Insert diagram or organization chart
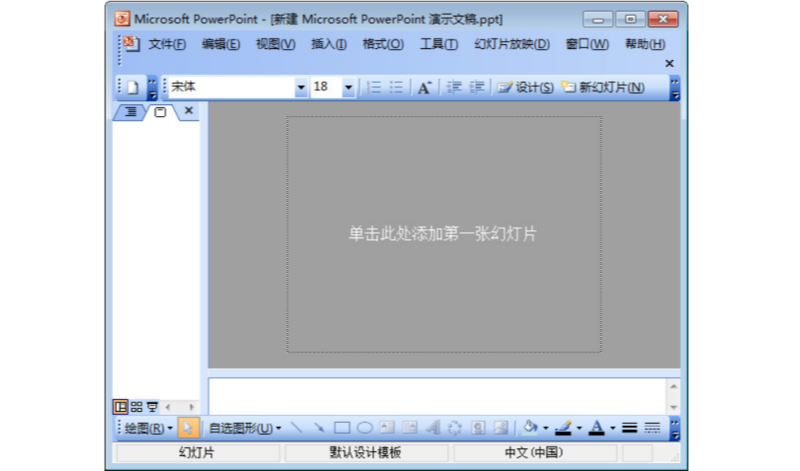The height and width of the screenshot is (471, 800). (455, 428)
